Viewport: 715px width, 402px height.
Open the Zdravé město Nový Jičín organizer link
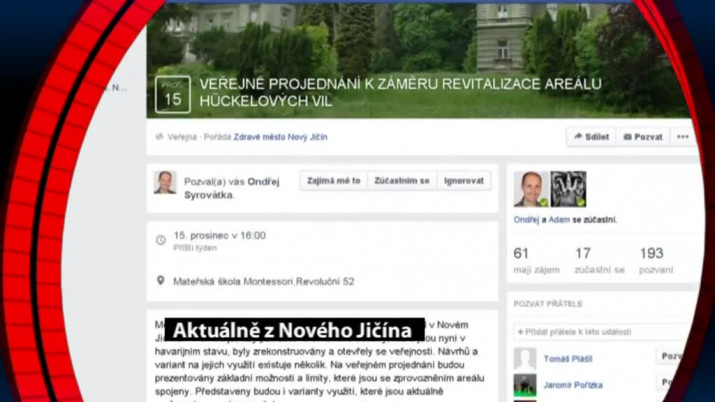(x=280, y=137)
